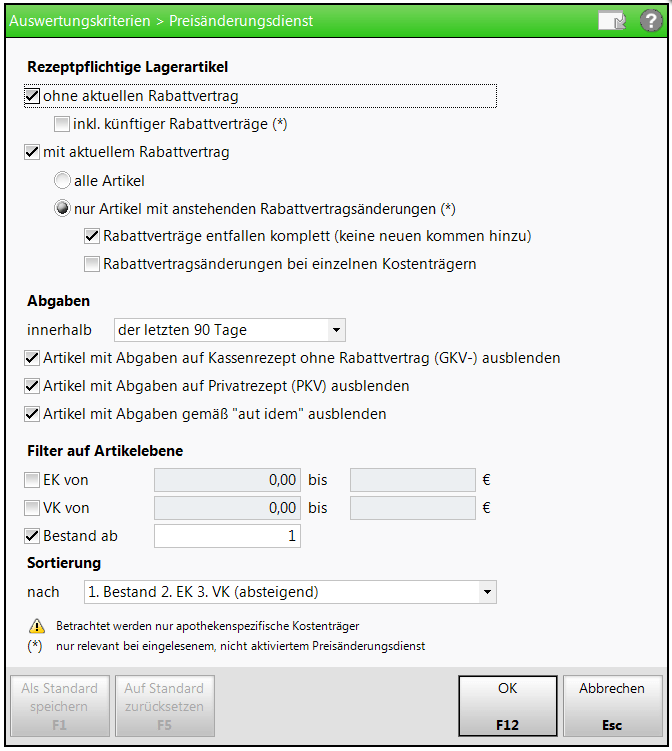Image resolution: width=672 pixels, height=751 pixels.
Task: Uncheck 'ohne aktuellen Rabattvertrag' checkbox
Action: point(32,96)
